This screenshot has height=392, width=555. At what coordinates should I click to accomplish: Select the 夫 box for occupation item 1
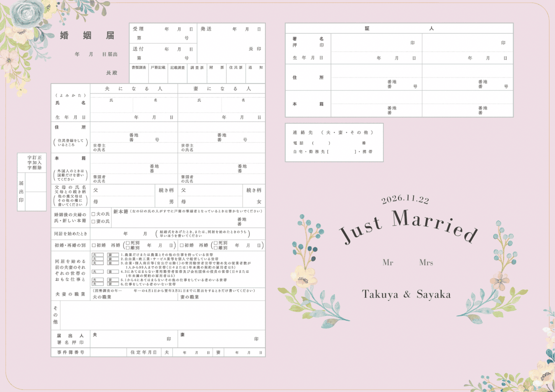tap(97, 255)
